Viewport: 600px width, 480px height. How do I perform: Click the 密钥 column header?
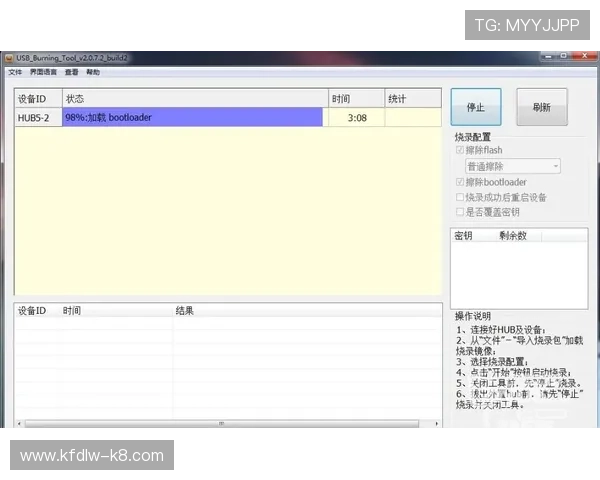click(474, 235)
